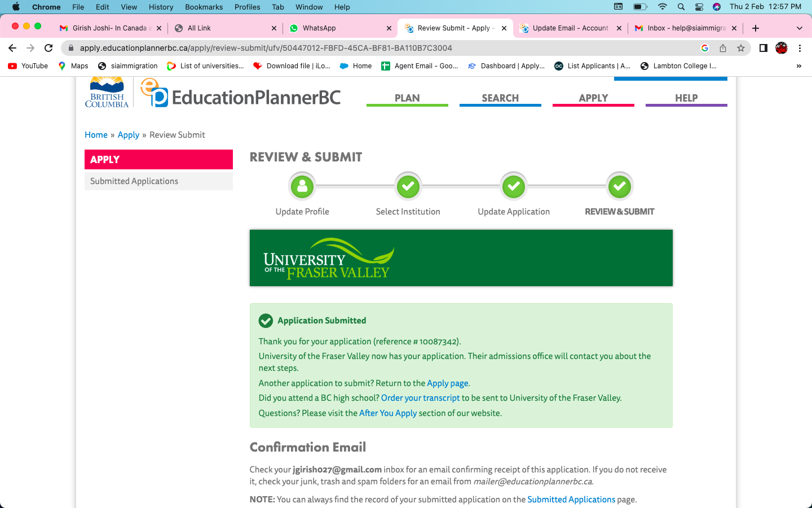Image resolution: width=812 pixels, height=508 pixels.
Task: Click the British Columbia logo
Action: (107, 92)
